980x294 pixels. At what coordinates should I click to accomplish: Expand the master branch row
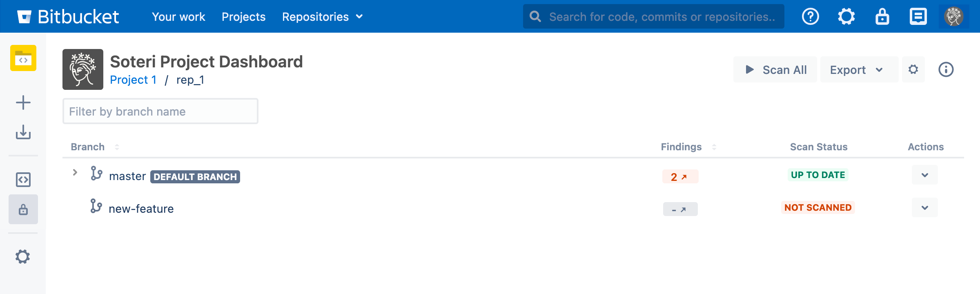[75, 173]
